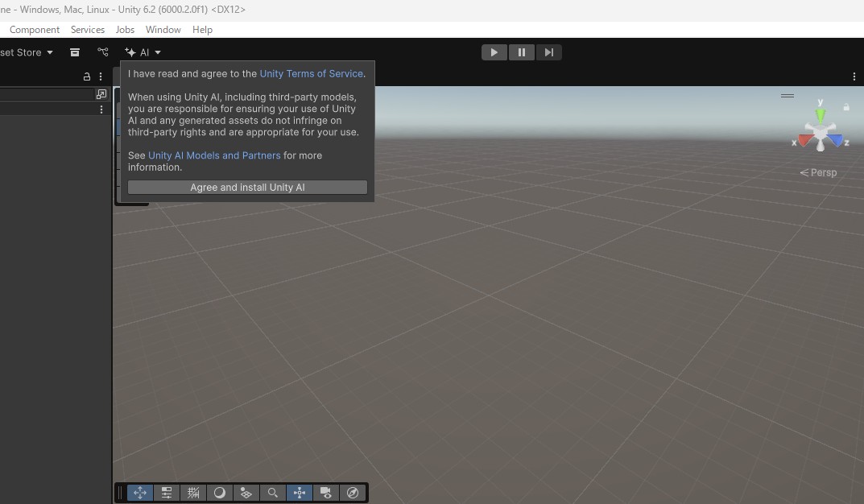Open the left panel three-dot options menu
Viewport: 864px width, 504px height.
tap(101, 76)
